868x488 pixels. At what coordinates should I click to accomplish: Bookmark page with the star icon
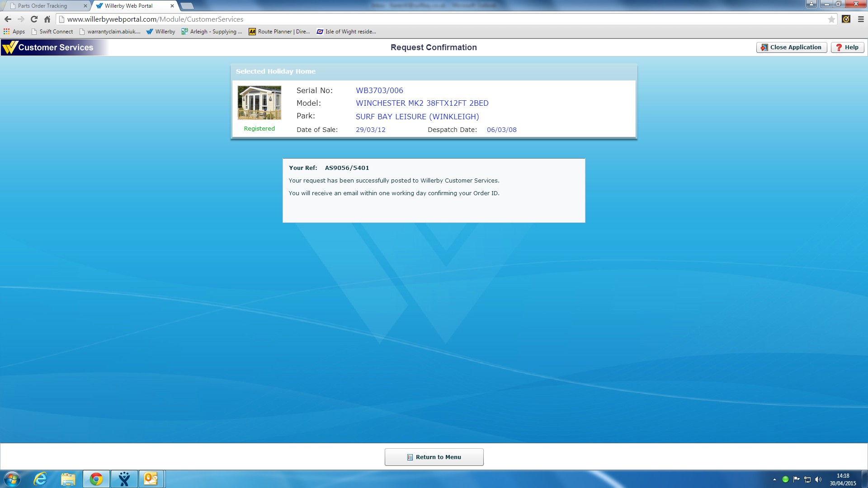[x=831, y=19]
